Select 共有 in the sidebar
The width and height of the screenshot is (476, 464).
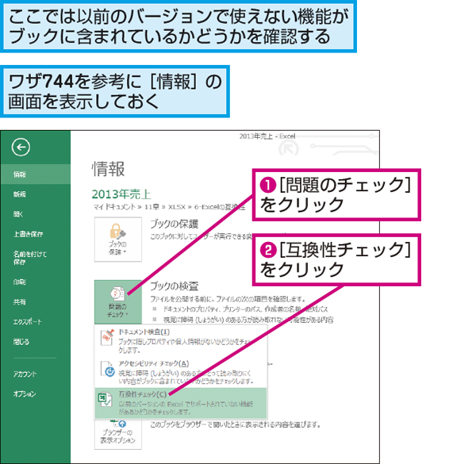point(19,301)
